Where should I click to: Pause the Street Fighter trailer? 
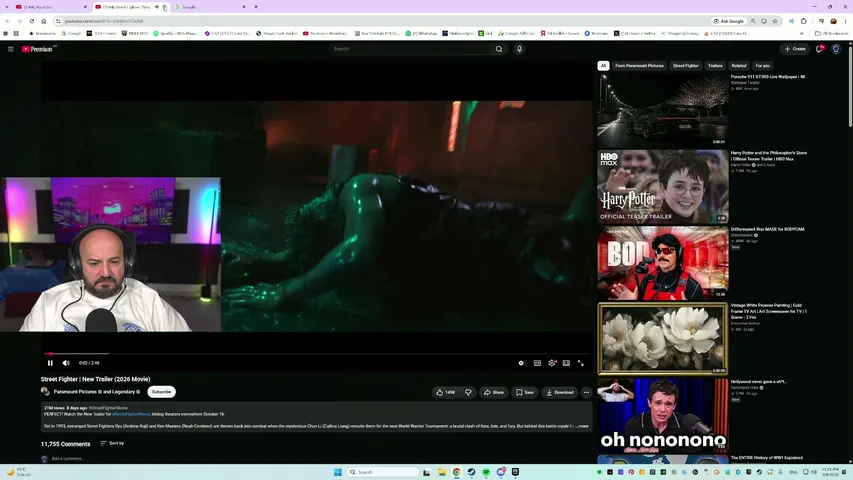[x=50, y=363]
